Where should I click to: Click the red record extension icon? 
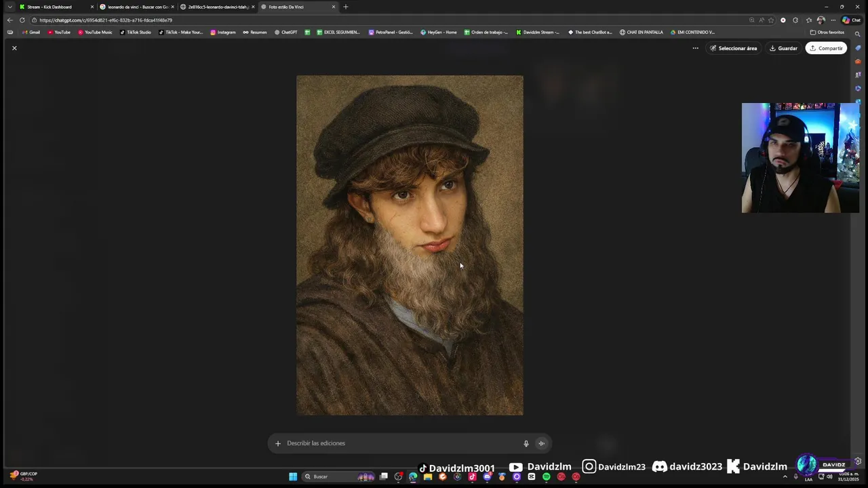(783, 20)
